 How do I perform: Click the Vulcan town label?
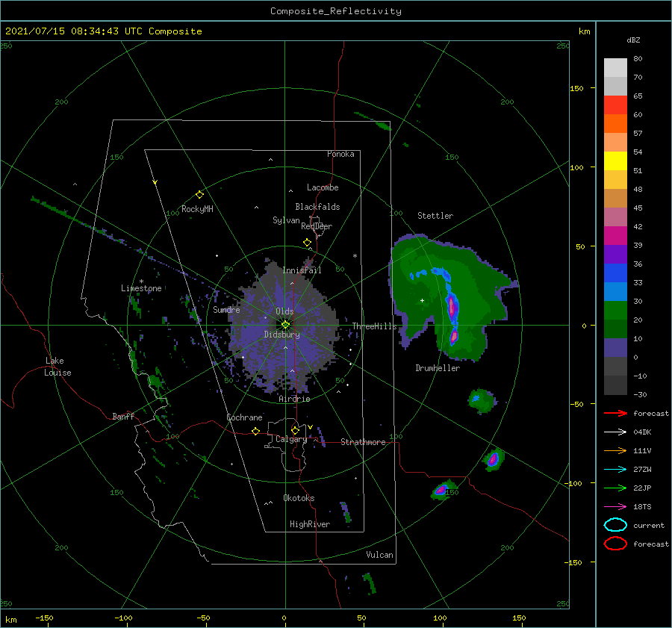[379, 555]
